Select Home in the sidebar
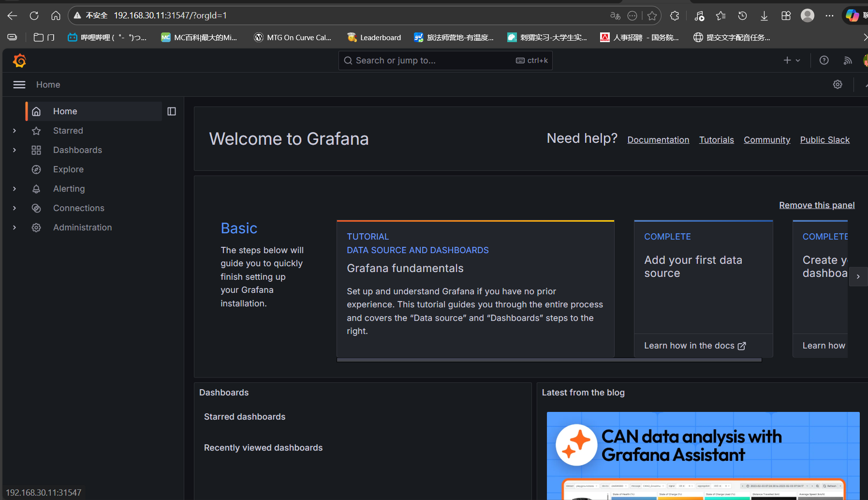This screenshot has width=868, height=500. coord(94,111)
